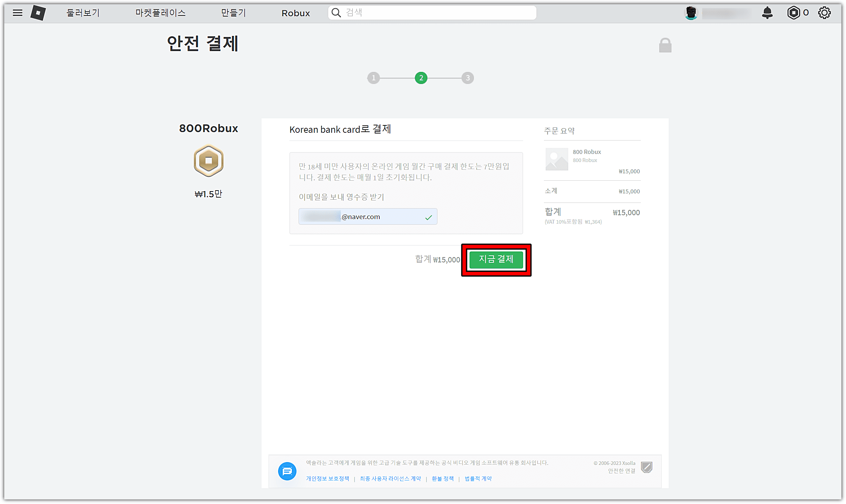Click the secure payment lock icon
Image resolution: width=846 pixels, height=504 pixels.
click(666, 45)
